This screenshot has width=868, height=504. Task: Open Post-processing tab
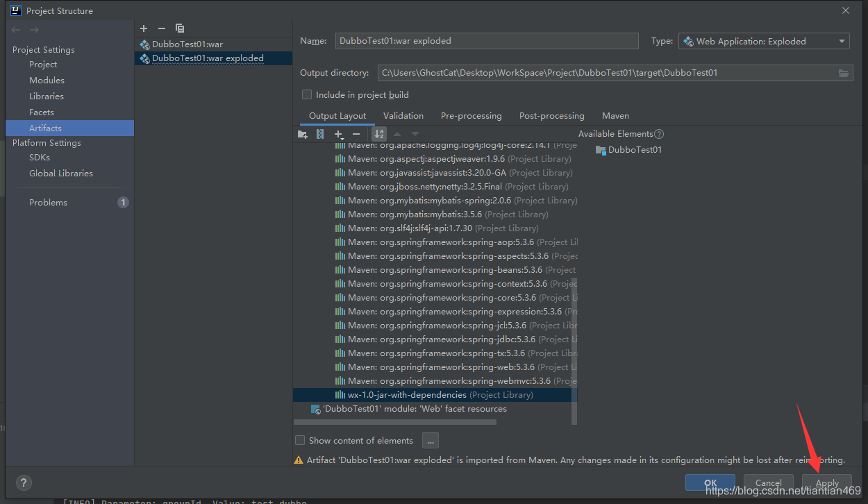click(552, 116)
